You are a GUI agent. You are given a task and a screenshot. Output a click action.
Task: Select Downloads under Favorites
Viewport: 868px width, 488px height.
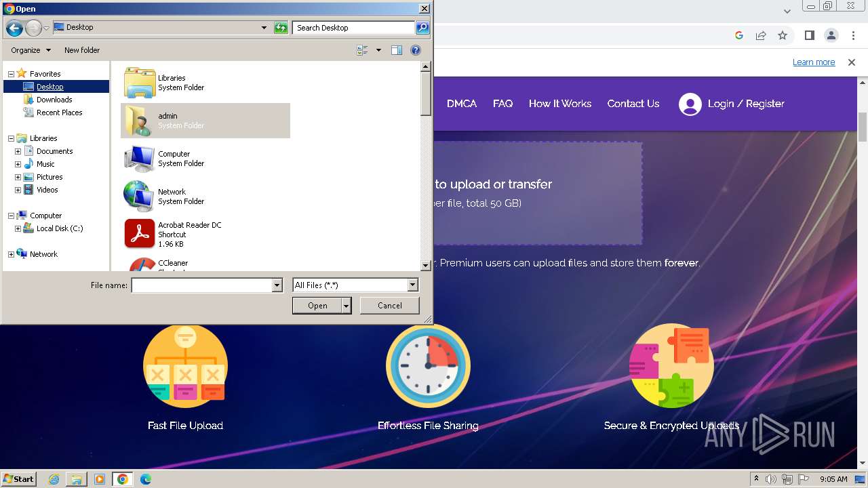coord(54,100)
